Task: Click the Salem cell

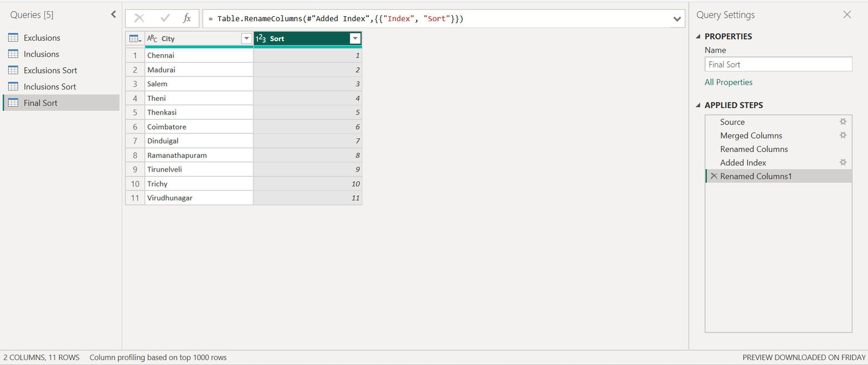Action: [199, 84]
